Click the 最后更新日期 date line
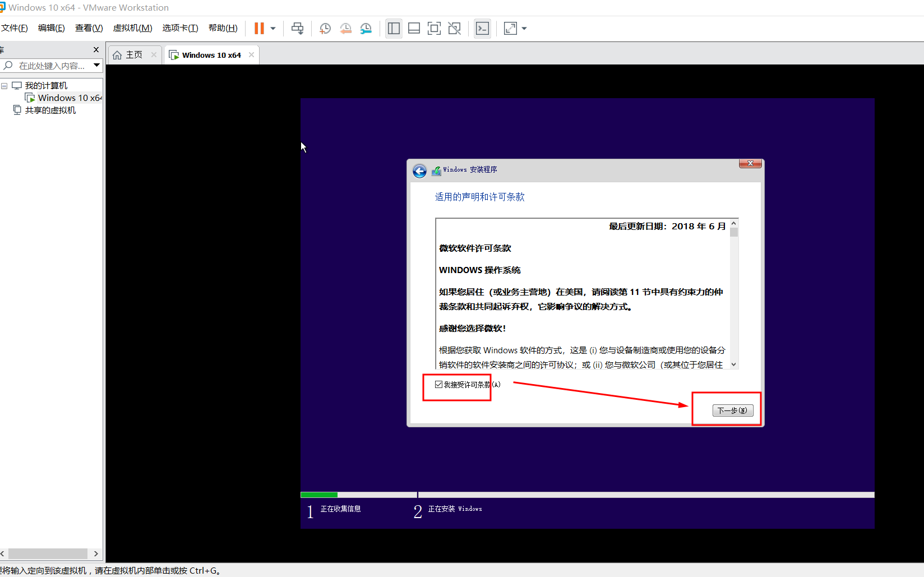924x577 pixels. 667,226
